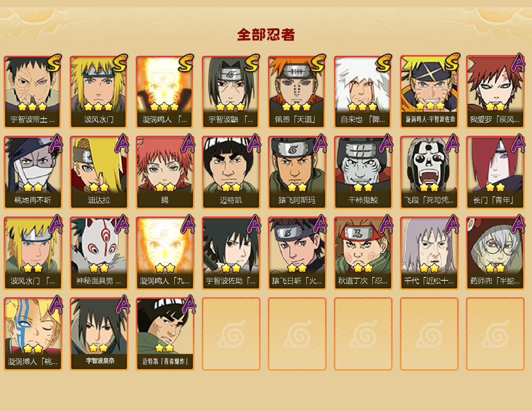Select the 迪达拉 ninja card
532x411 pixels.
(x=99, y=172)
